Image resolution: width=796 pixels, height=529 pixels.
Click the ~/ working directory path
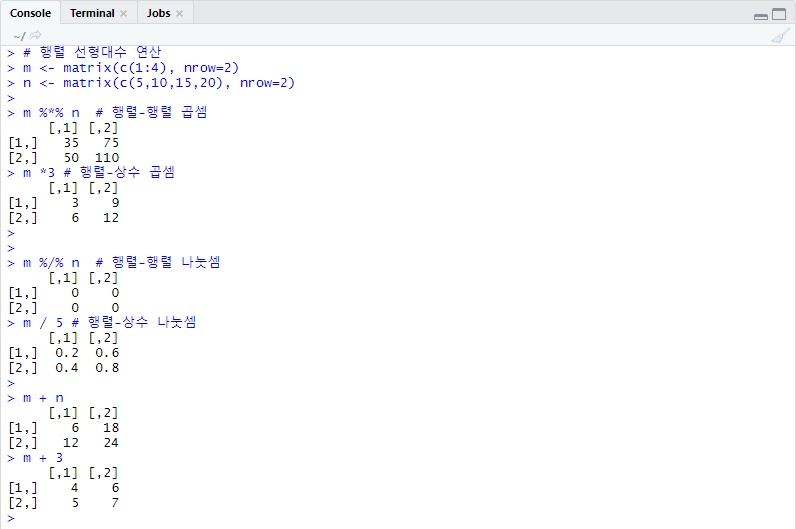click(19, 36)
